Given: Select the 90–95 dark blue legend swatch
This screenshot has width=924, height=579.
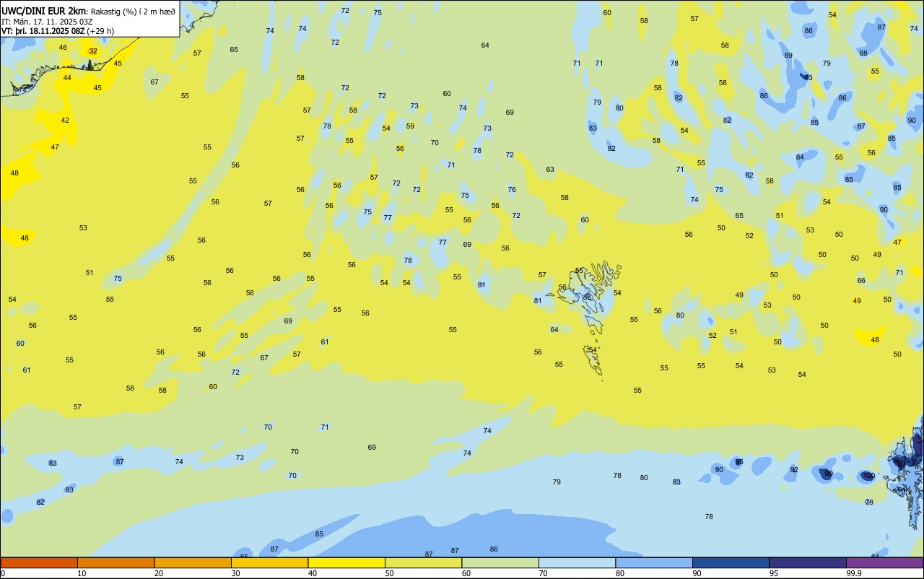Looking at the screenshot, I should (x=731, y=562).
